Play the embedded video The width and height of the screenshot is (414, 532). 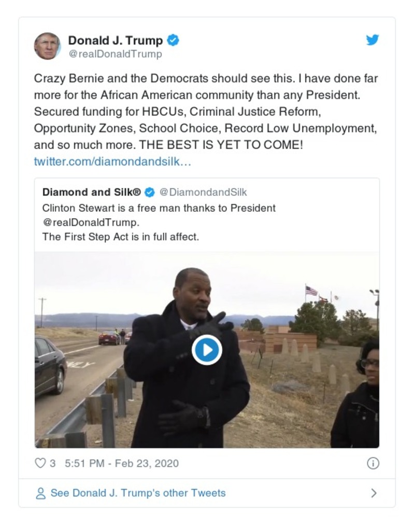[207, 350]
